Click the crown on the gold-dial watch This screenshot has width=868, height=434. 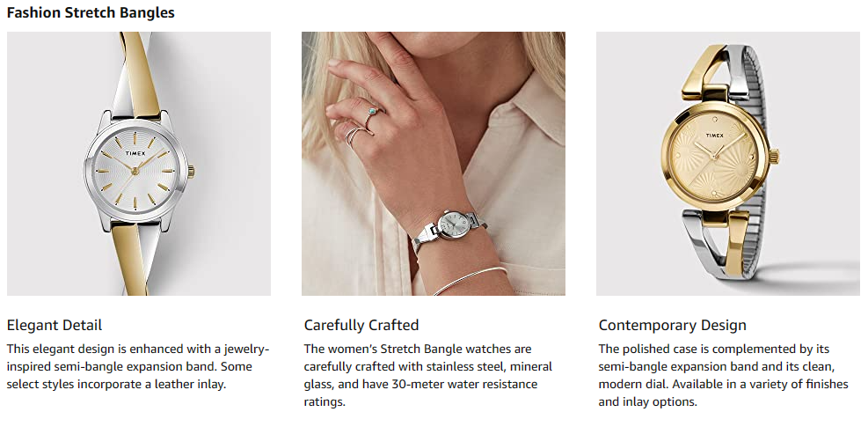774,158
